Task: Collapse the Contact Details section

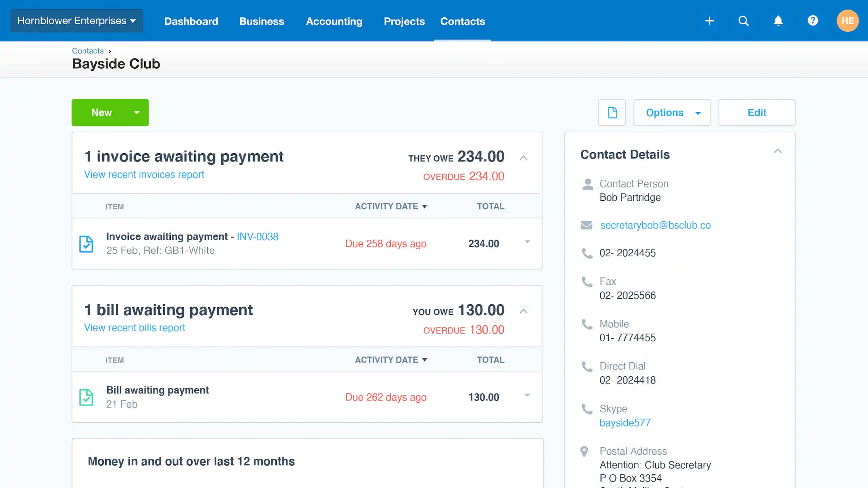Action: coord(778,151)
